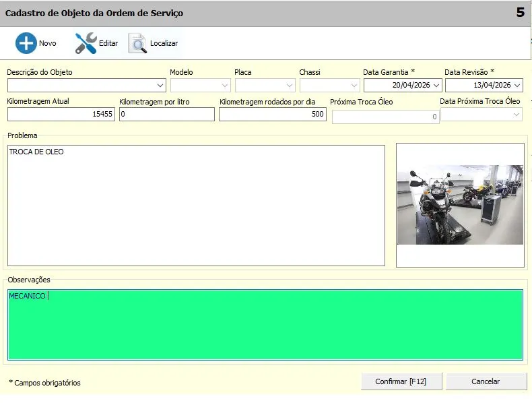532x403 pixels.
Task: Click in the Problema text area
Action: (x=196, y=206)
